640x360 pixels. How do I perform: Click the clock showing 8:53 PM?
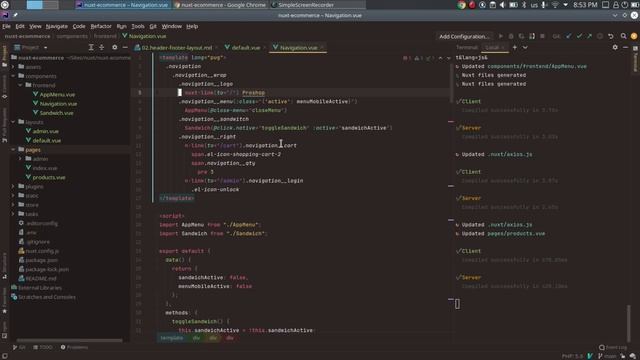point(585,5)
